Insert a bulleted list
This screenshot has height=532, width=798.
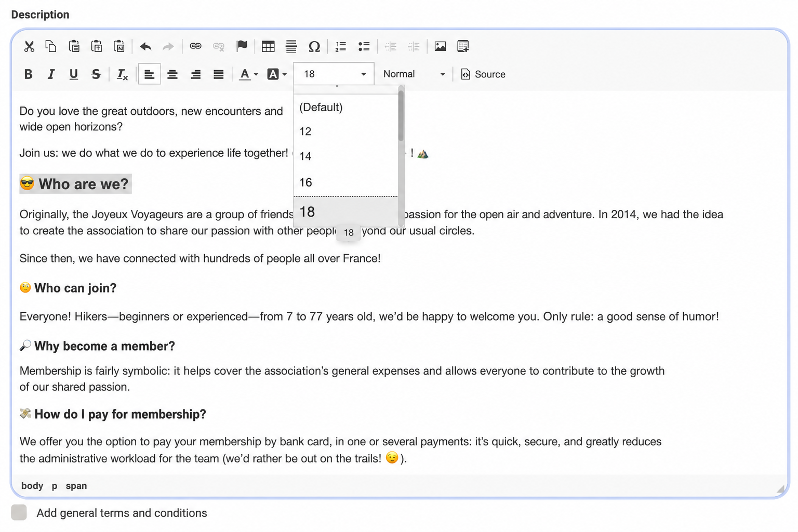click(364, 46)
